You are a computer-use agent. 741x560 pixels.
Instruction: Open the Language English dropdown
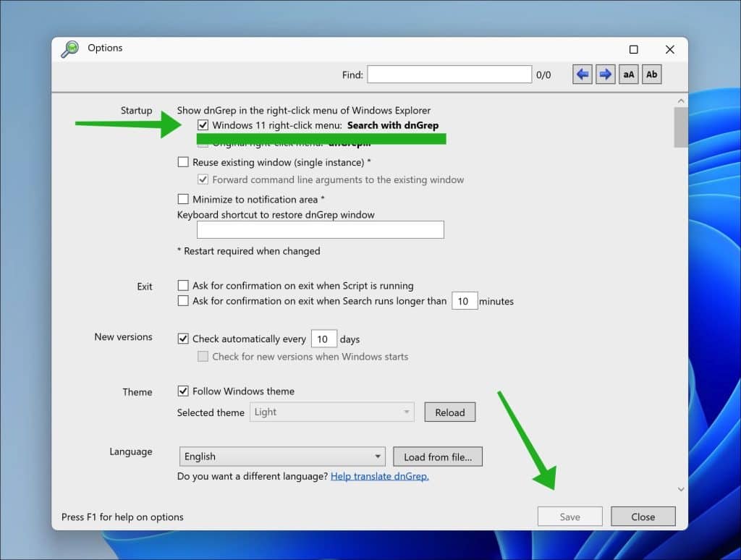click(282, 457)
